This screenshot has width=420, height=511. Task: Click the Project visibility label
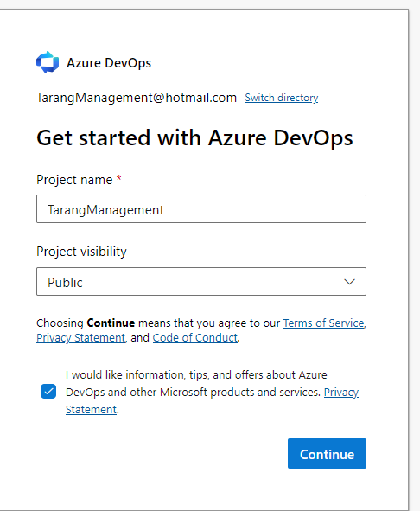[x=81, y=252]
